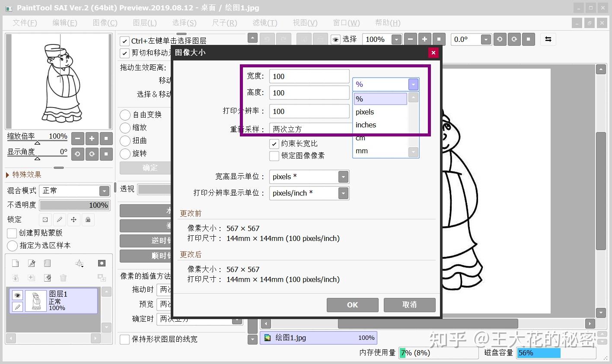Click the 宽度 input field showing 100
612x364 pixels.
[x=309, y=76]
